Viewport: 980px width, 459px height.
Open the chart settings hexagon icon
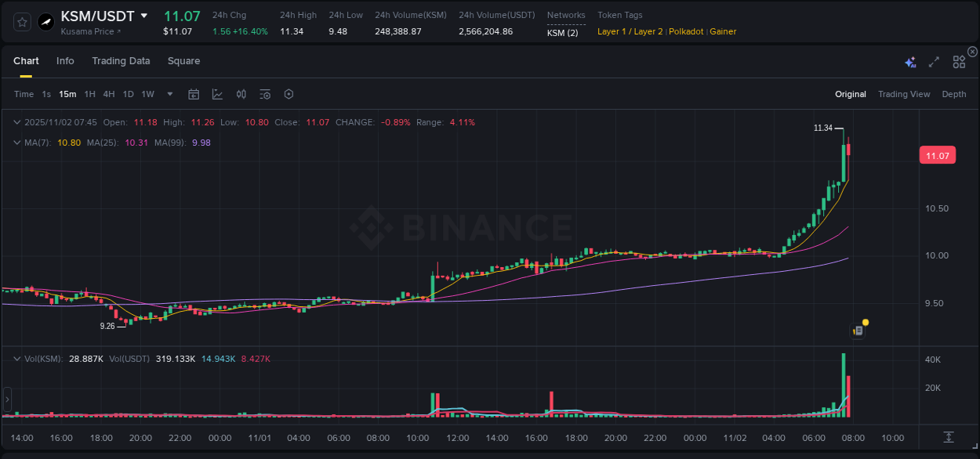point(288,94)
